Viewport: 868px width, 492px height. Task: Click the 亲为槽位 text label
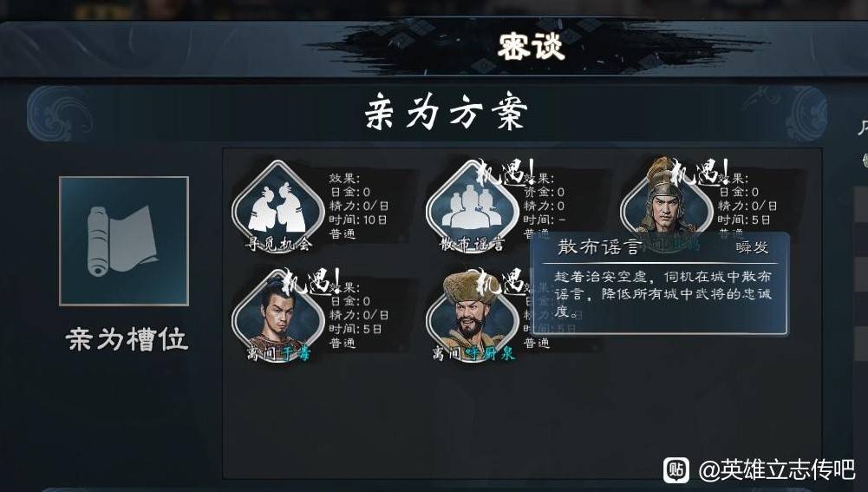127,339
